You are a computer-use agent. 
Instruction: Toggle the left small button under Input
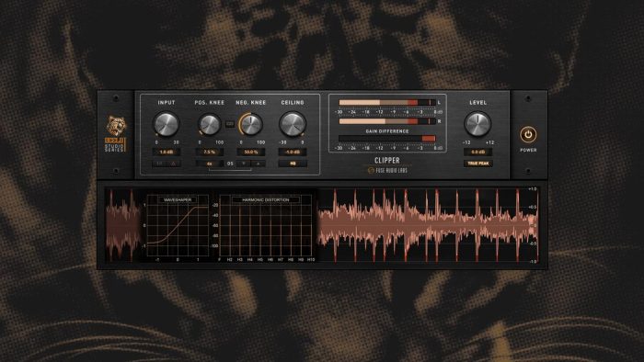coord(159,164)
